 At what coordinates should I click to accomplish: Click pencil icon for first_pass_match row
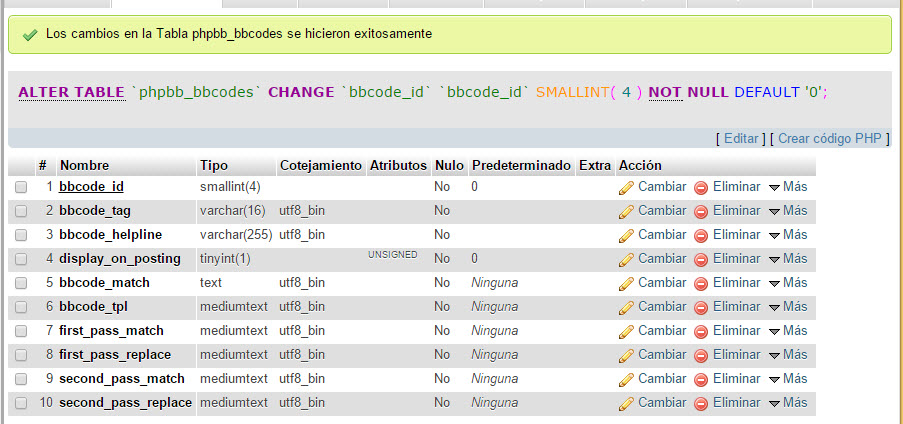[x=627, y=331]
